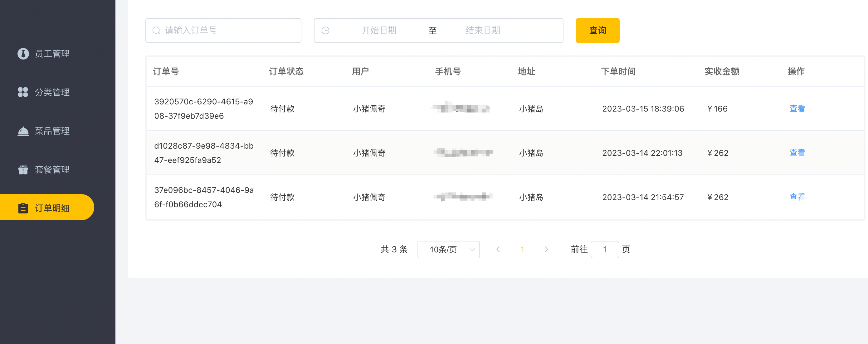
Task: Click the order details clipboard icon
Action: pos(23,208)
